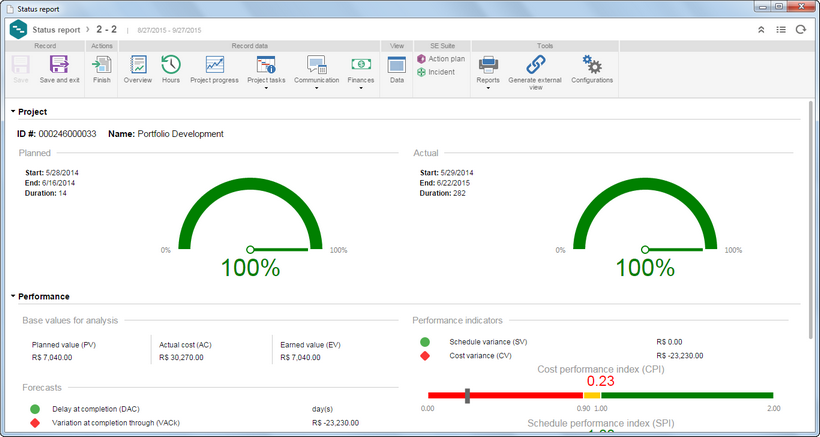Viewport: 820px width, 437px height.
Task: Click the Finances money icon
Action: coord(361,64)
